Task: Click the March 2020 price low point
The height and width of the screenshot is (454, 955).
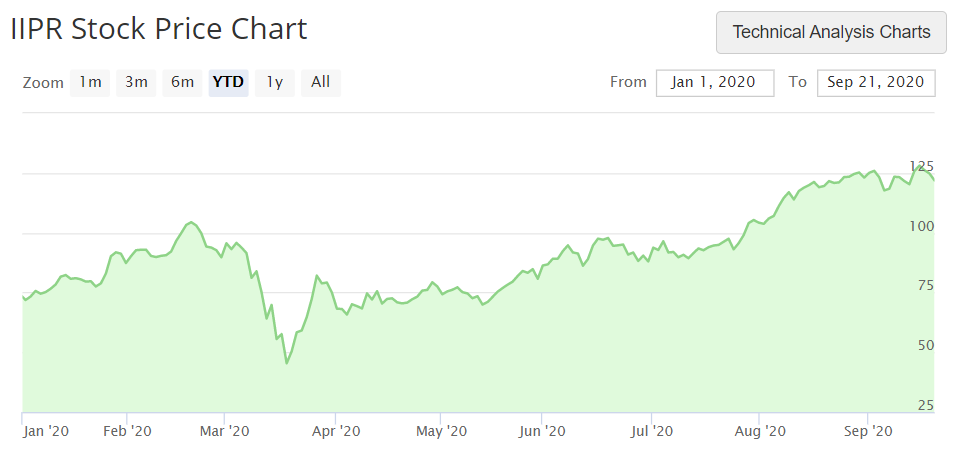Action: coord(287,363)
